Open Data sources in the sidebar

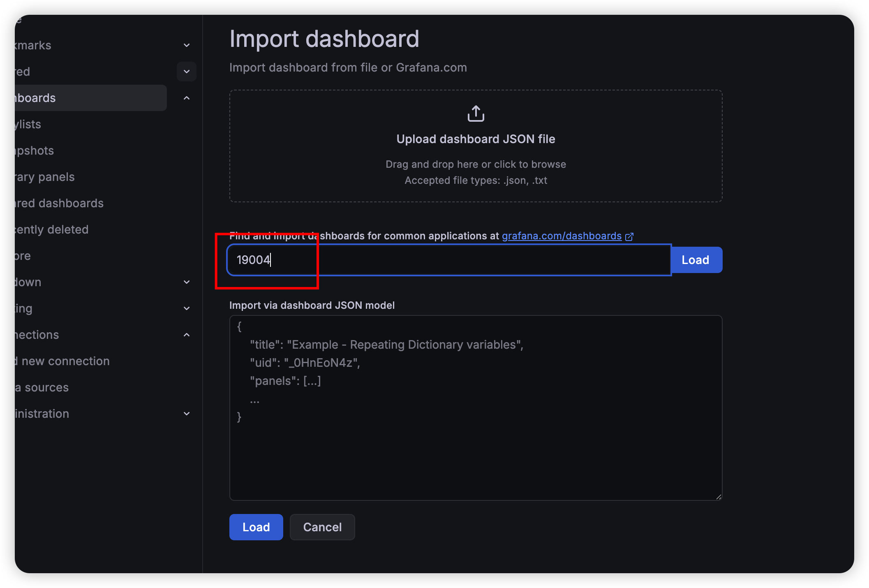click(x=42, y=387)
